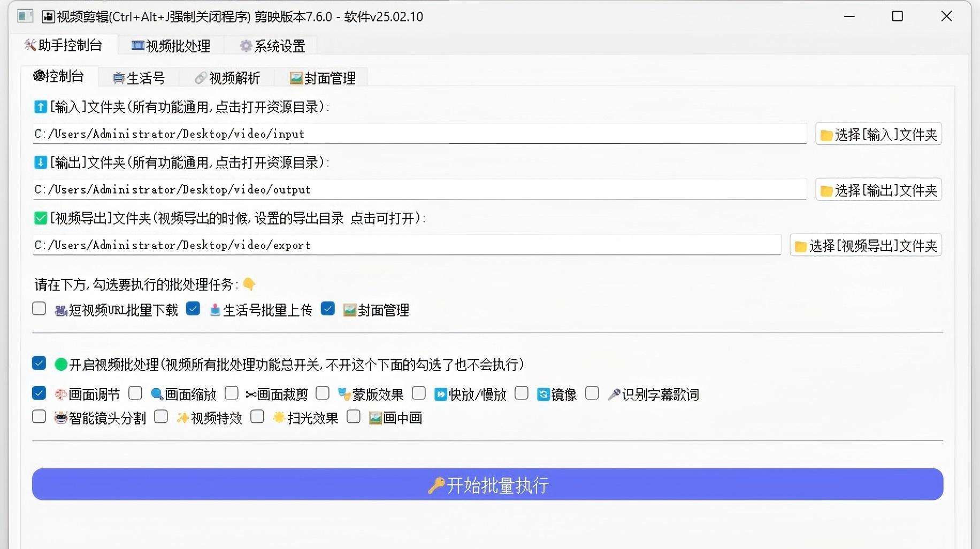The image size is (980, 549).
Task: Check the 识别字幕歌词 checkbox
Action: (x=592, y=393)
